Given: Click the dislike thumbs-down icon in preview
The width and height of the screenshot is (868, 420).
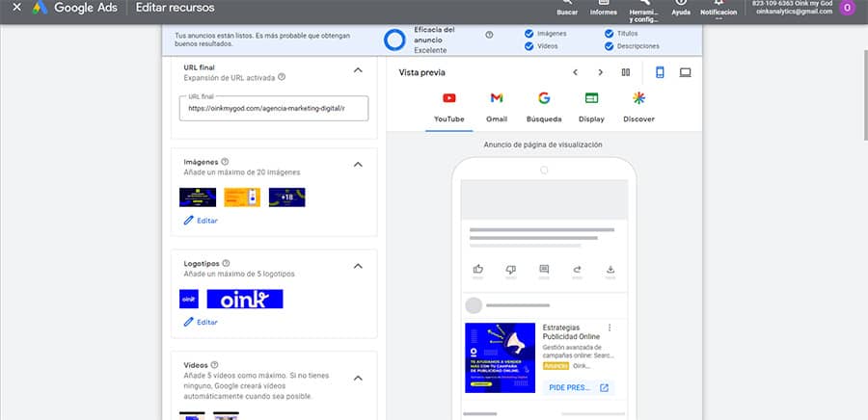Looking at the screenshot, I should tap(511, 269).
